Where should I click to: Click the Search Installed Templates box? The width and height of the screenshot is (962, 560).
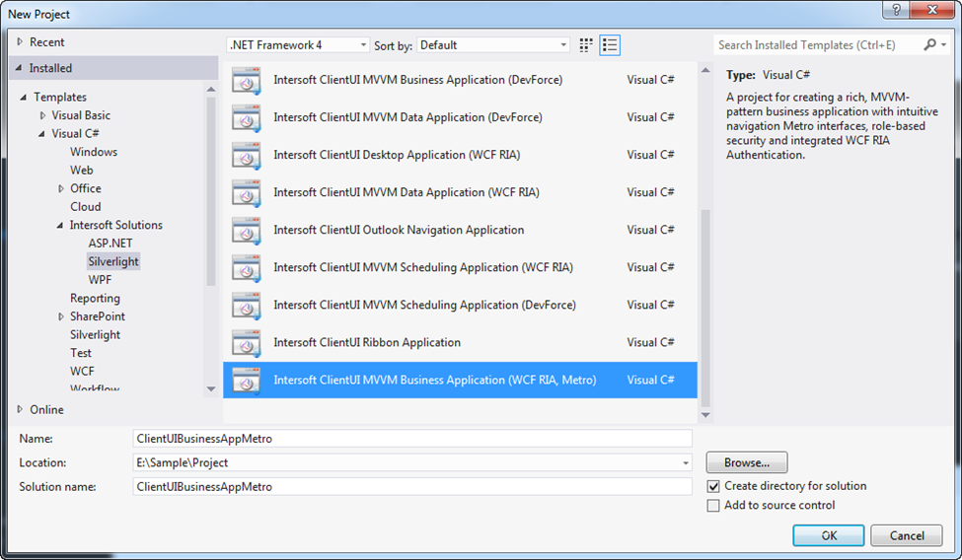[x=818, y=44]
